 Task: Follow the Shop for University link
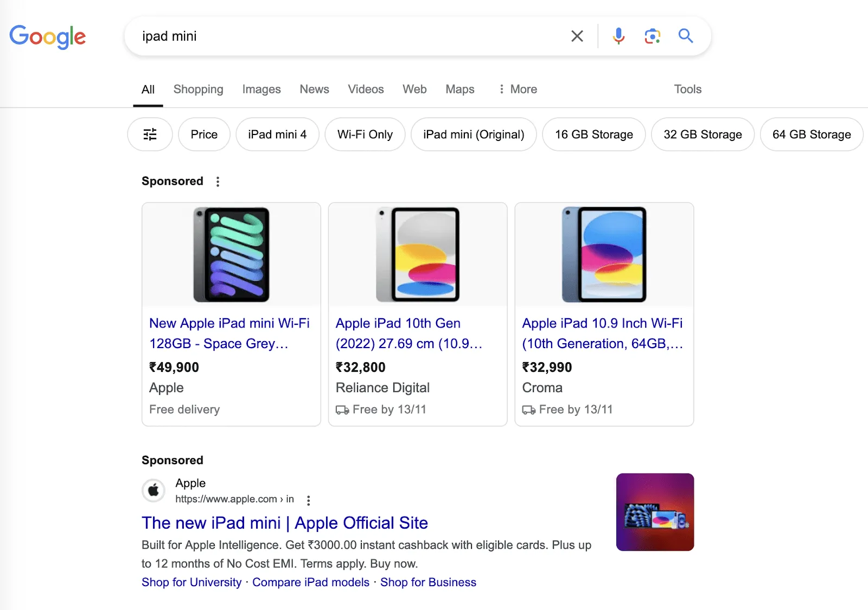point(192,582)
